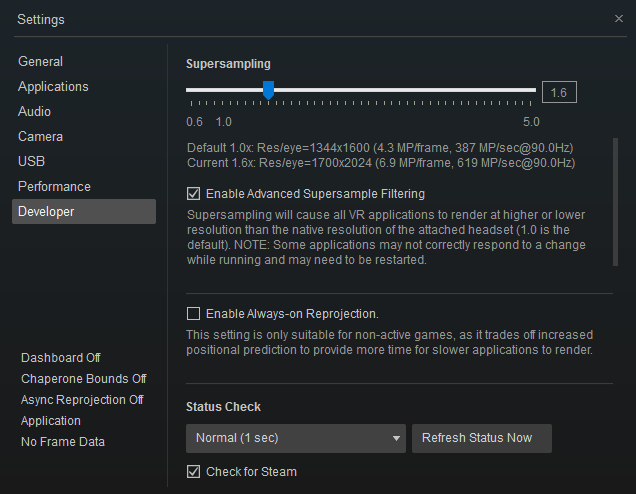
Task: Click the supersampling slider handle
Action: [268, 91]
